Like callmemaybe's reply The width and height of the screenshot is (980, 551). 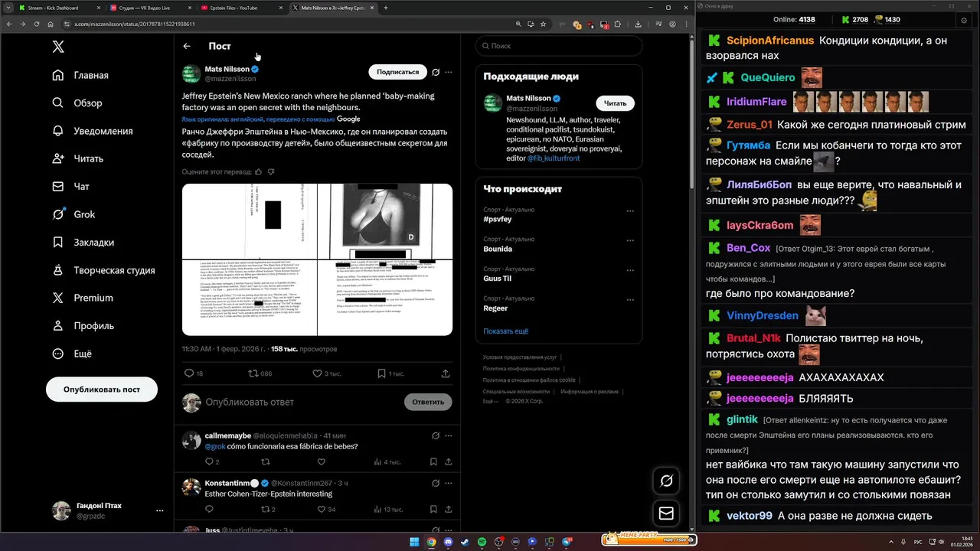click(x=321, y=461)
